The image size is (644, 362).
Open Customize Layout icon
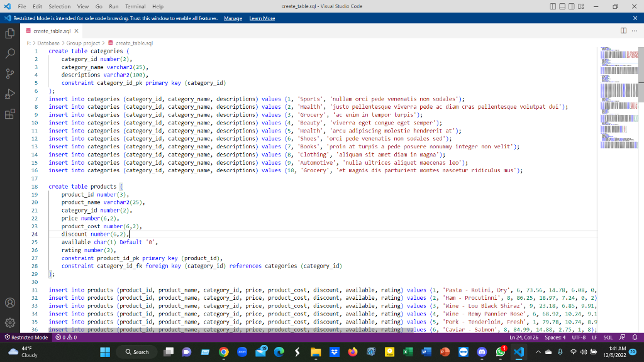tap(580, 6)
